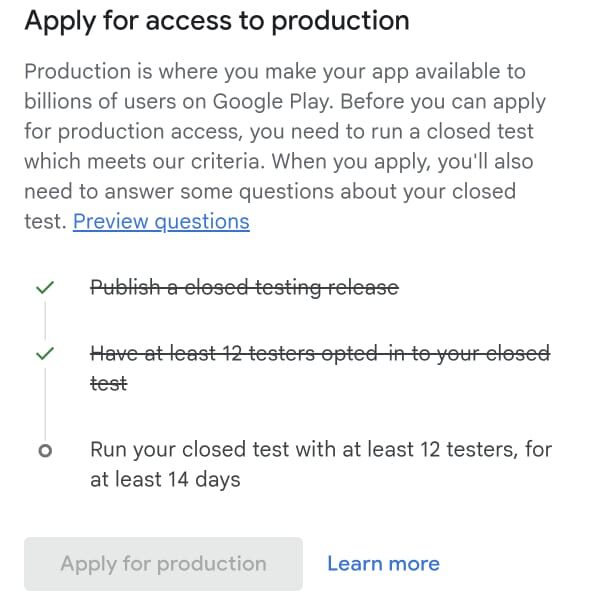Click the struck-through word 'test' on second line
This screenshot has height=610, width=610.
[x=108, y=383]
